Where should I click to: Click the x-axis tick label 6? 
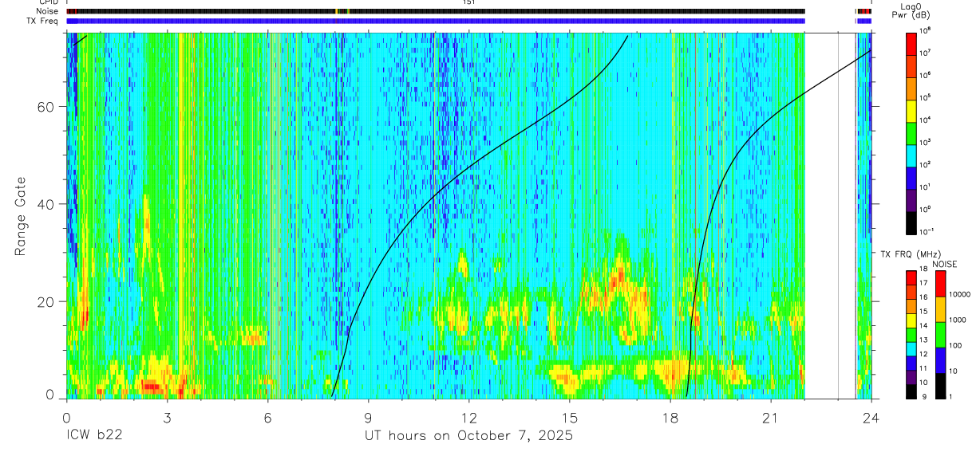pyautogui.click(x=267, y=419)
